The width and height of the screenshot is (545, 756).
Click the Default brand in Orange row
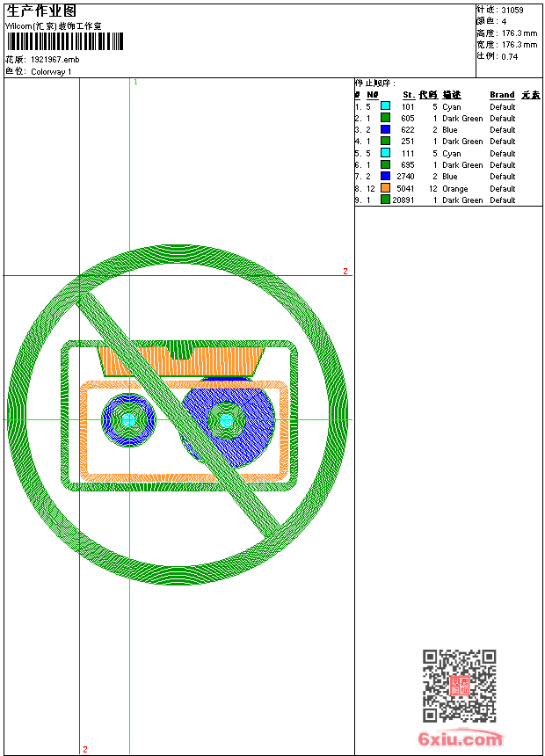(x=503, y=188)
